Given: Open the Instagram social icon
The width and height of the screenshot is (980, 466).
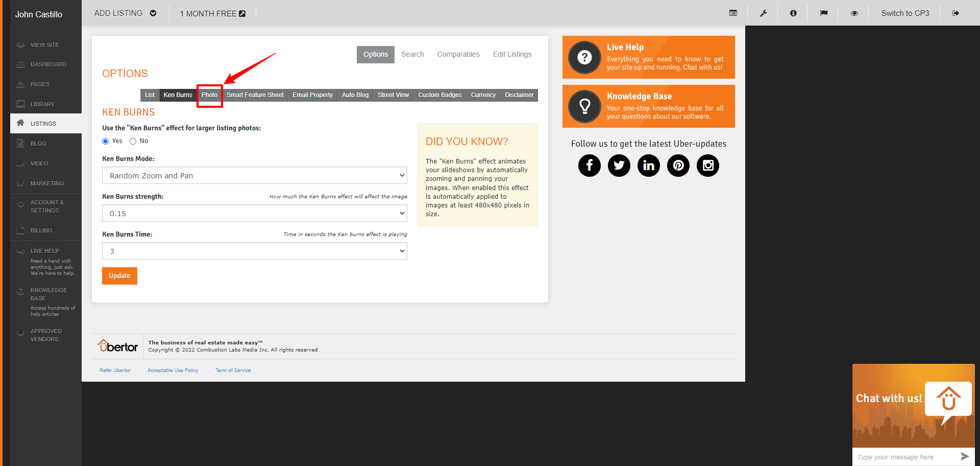Looking at the screenshot, I should click(707, 166).
